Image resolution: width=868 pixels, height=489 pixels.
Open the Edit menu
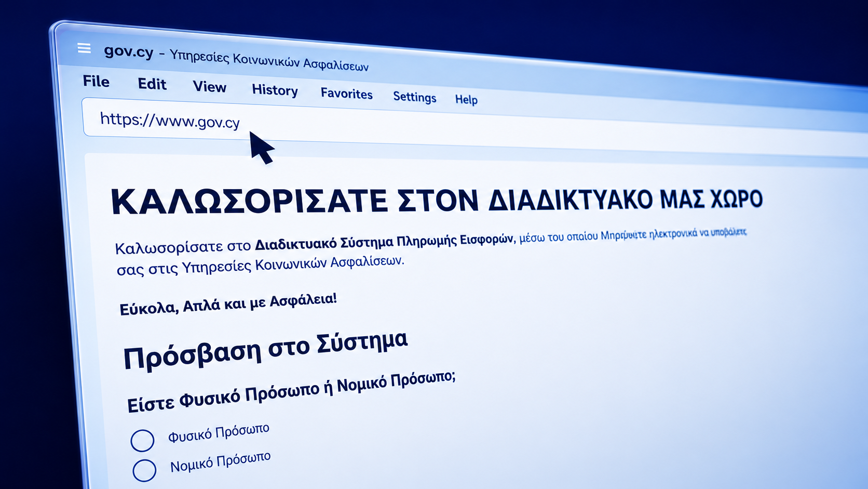click(152, 84)
